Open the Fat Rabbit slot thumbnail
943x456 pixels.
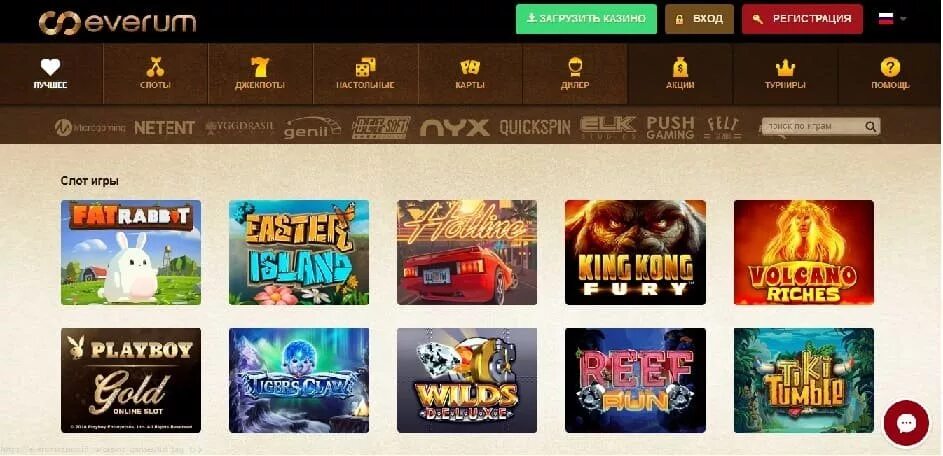[131, 252]
